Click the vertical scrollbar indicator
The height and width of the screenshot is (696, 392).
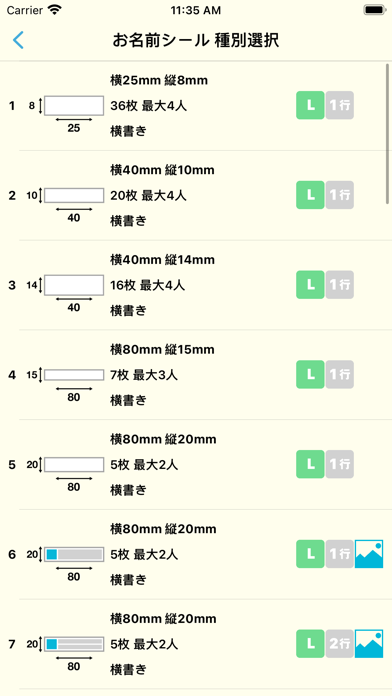pyautogui.click(x=387, y=133)
